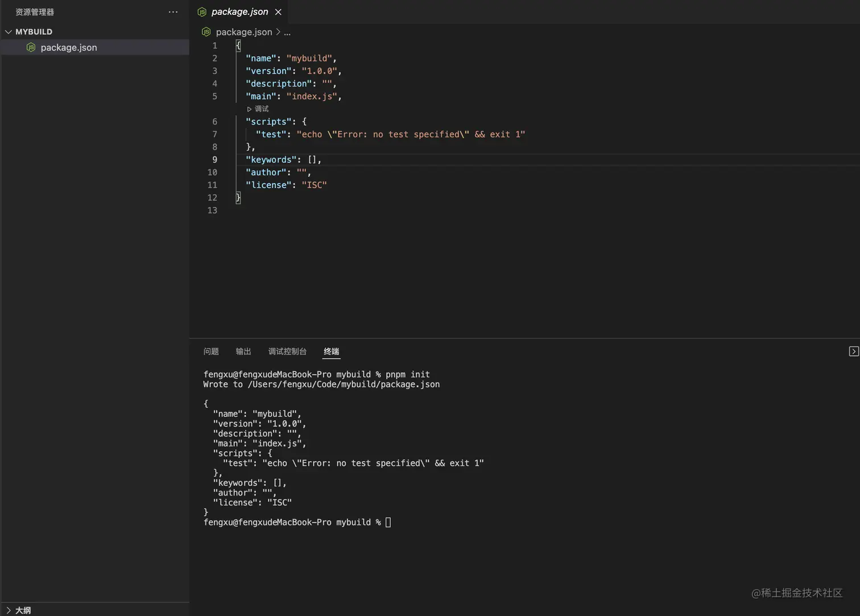Click the "author" key on line 10
The width and height of the screenshot is (860, 616).
pyautogui.click(x=266, y=172)
